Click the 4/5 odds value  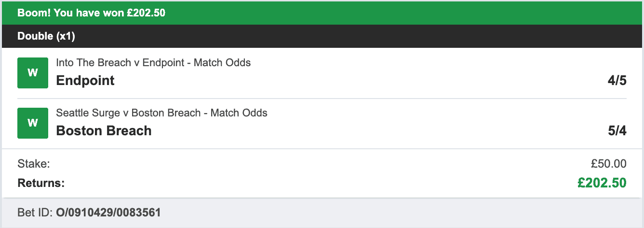[x=617, y=81]
